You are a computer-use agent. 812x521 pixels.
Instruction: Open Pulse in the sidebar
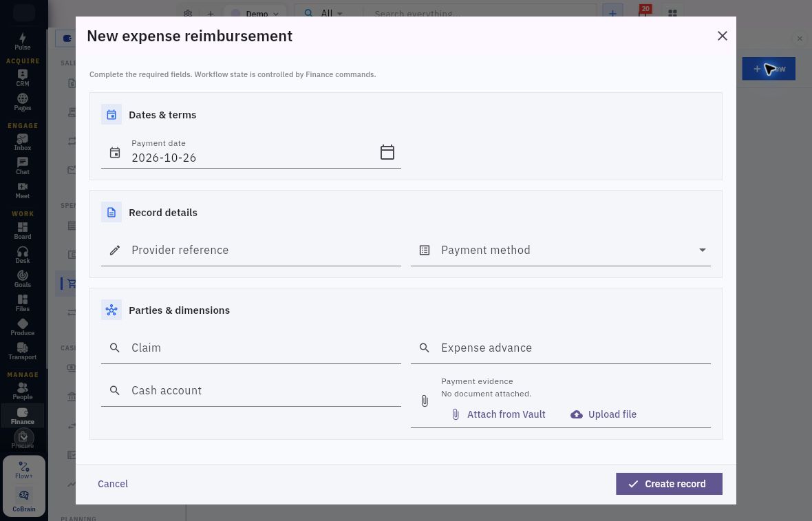pos(22,41)
